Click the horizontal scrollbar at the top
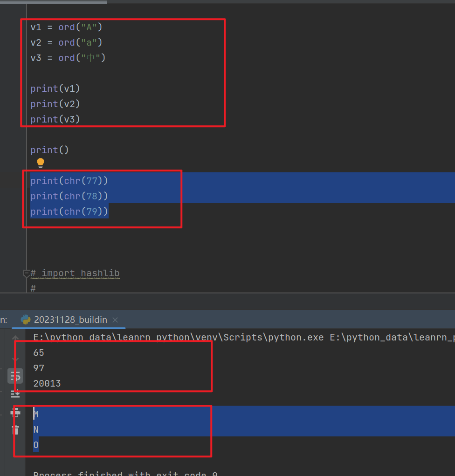Screen dimensions: 455x476 (x=54, y=1)
